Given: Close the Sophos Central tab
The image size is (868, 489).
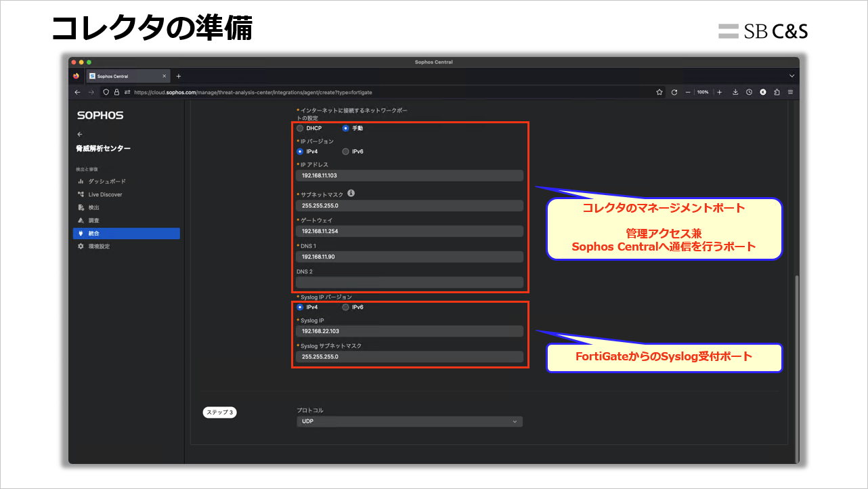Looking at the screenshot, I should (x=164, y=76).
